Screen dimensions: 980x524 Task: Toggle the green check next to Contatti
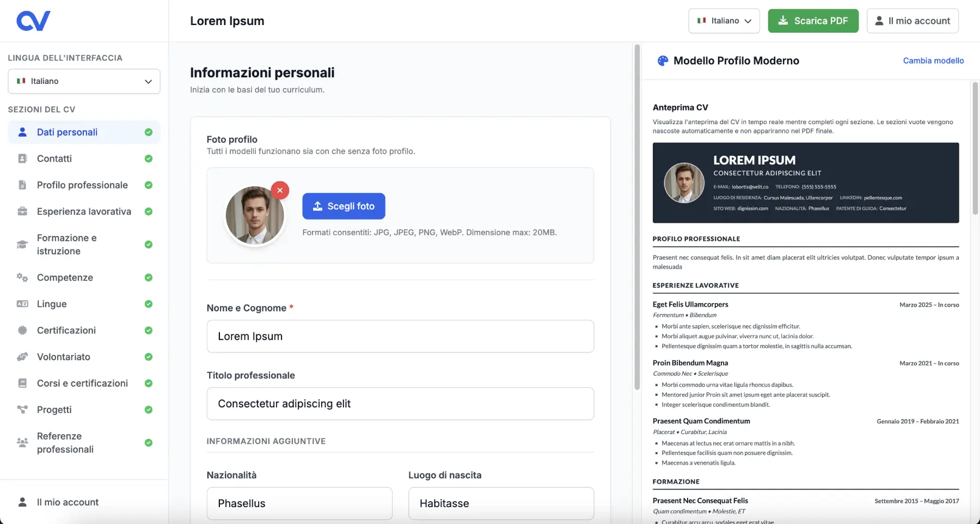(149, 159)
